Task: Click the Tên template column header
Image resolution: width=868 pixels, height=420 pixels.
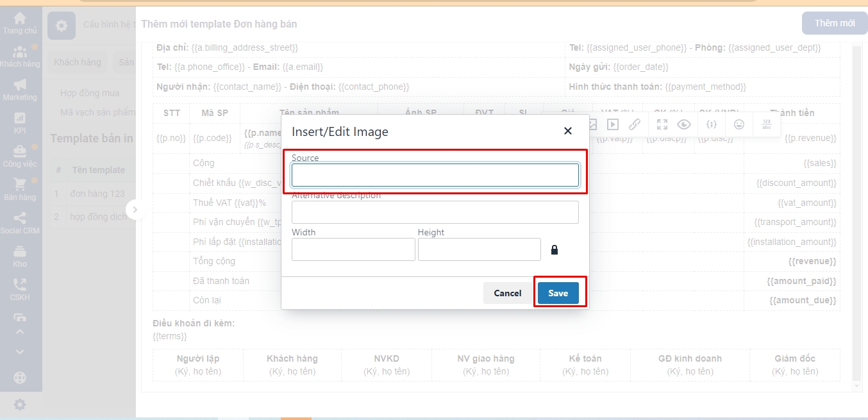Action: [x=99, y=170]
